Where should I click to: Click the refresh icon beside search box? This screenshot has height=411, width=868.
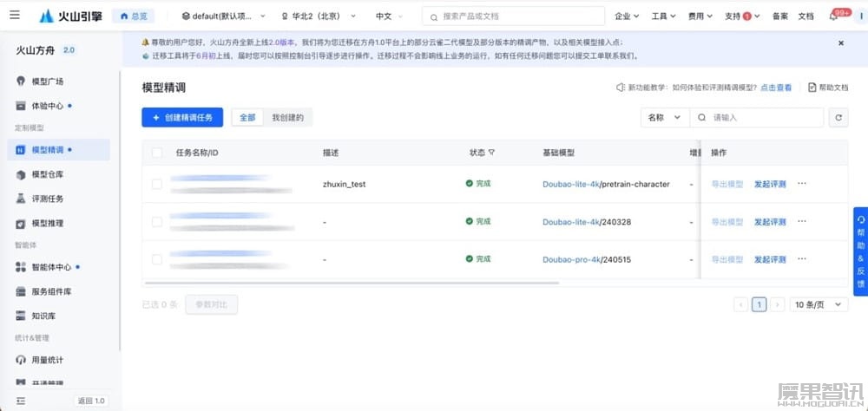[x=838, y=118]
